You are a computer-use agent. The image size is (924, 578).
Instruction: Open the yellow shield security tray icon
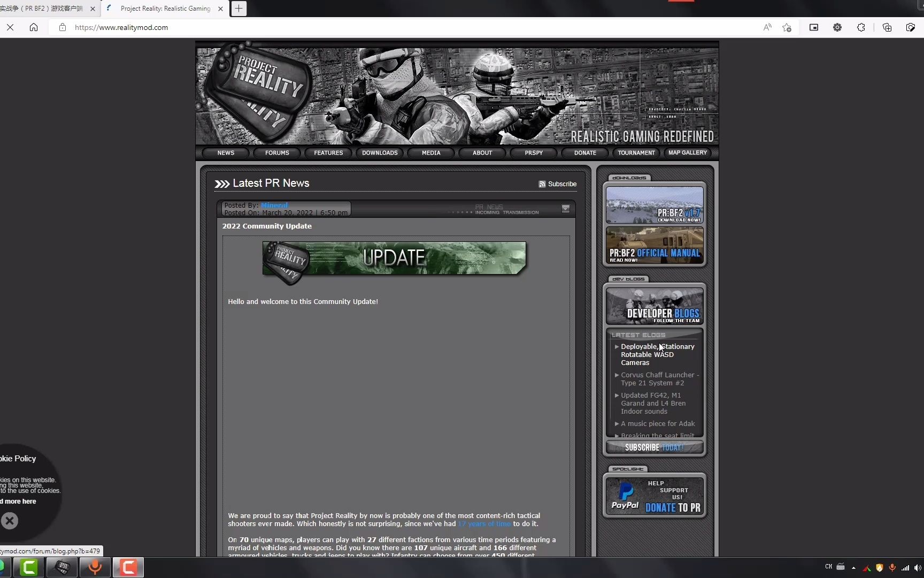(879, 567)
